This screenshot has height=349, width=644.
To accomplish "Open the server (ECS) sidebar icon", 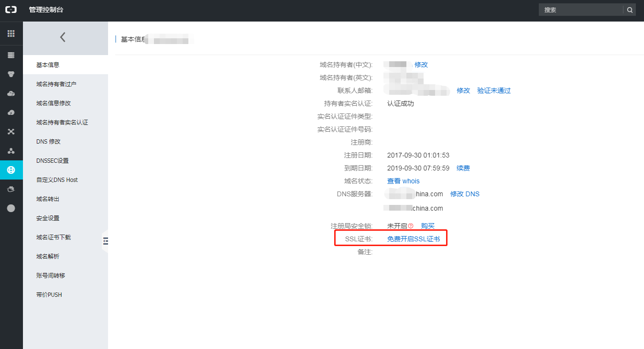I will [11, 55].
